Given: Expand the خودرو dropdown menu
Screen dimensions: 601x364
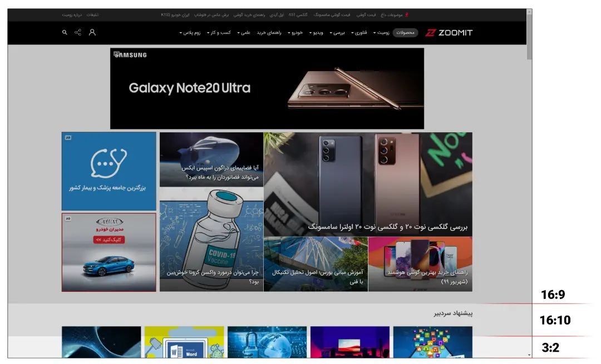Looking at the screenshot, I should (295, 33).
